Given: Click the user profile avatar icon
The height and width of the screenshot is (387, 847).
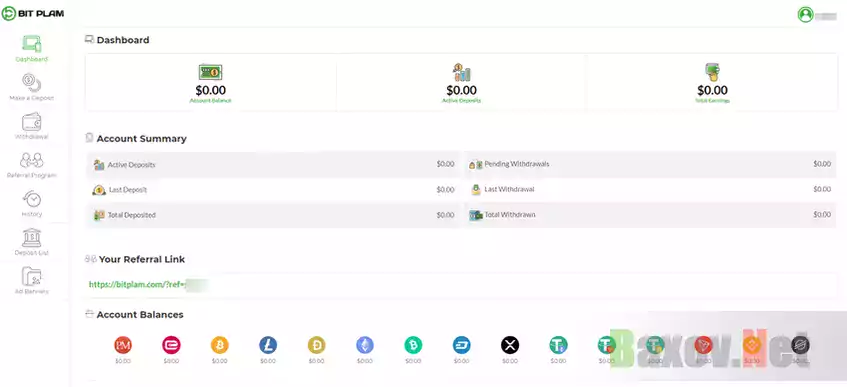Looking at the screenshot, I should [x=805, y=15].
